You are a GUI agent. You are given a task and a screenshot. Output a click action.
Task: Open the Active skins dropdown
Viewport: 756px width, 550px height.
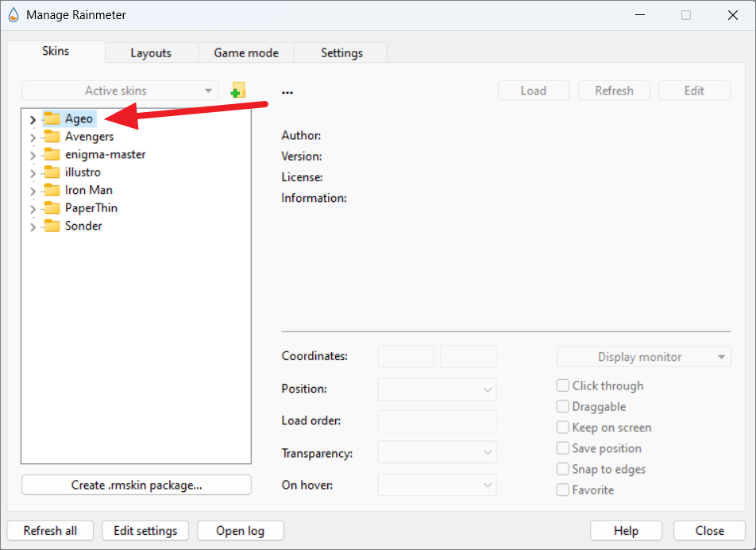(120, 91)
